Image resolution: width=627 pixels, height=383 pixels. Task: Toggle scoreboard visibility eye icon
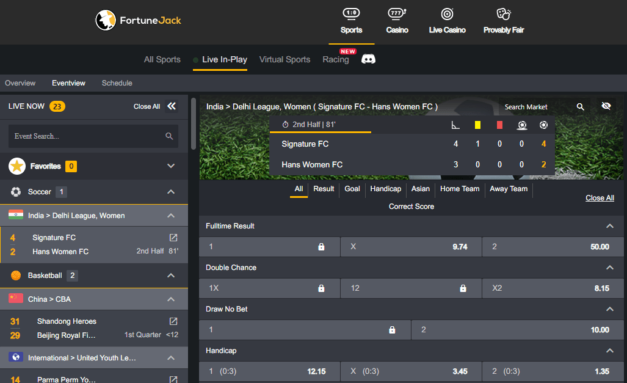606,106
